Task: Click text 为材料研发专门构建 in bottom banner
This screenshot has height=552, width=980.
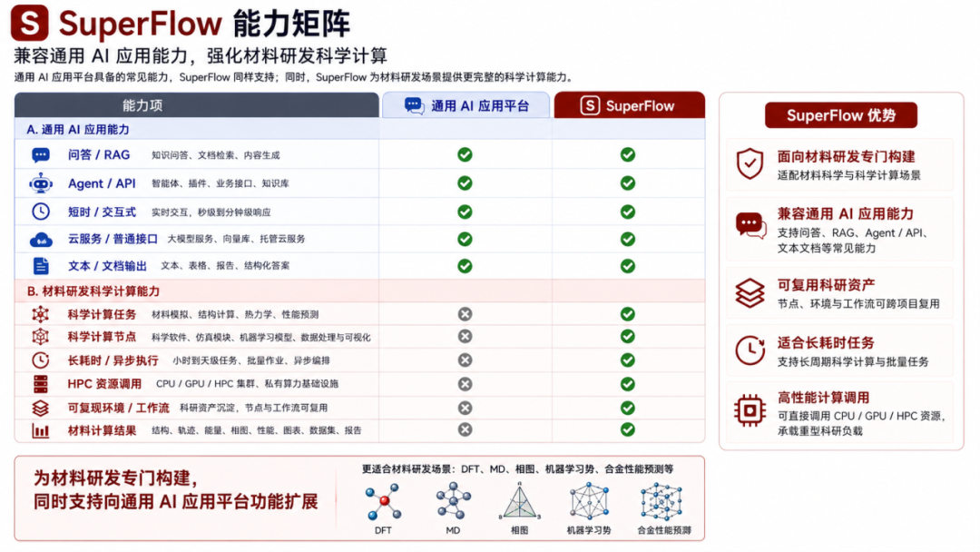Action: pyautogui.click(x=115, y=478)
